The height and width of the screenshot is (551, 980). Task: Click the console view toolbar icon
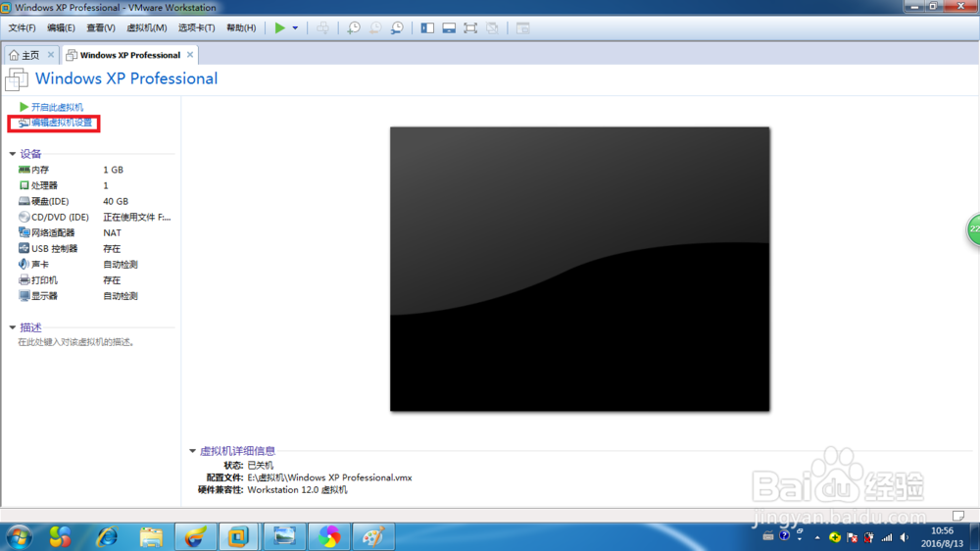point(523,27)
